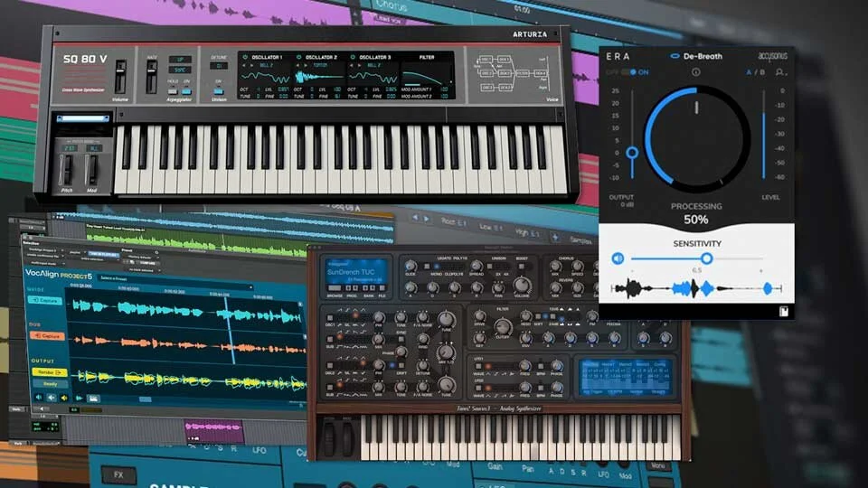Click the view toggle icon beside VocAlign play
The image size is (868, 488).
coord(93,398)
